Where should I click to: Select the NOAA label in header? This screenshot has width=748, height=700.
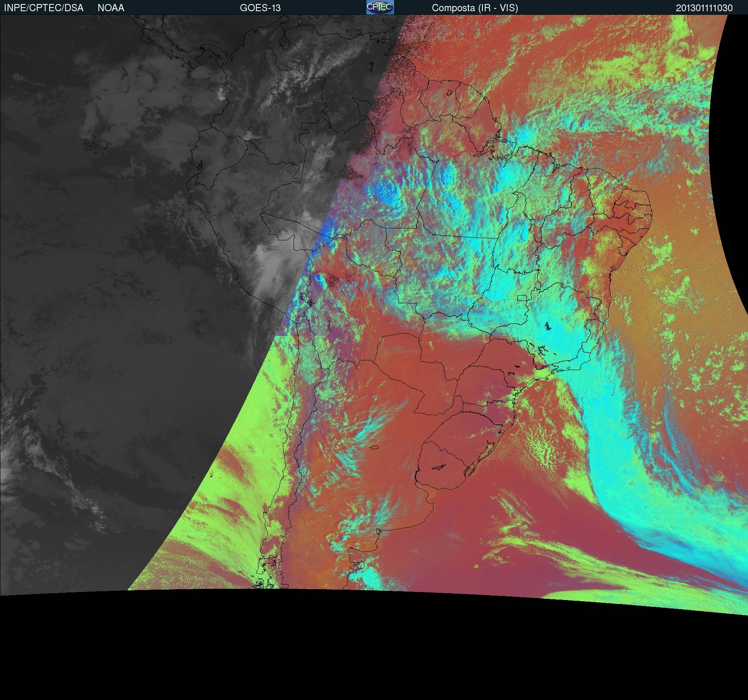(x=111, y=8)
